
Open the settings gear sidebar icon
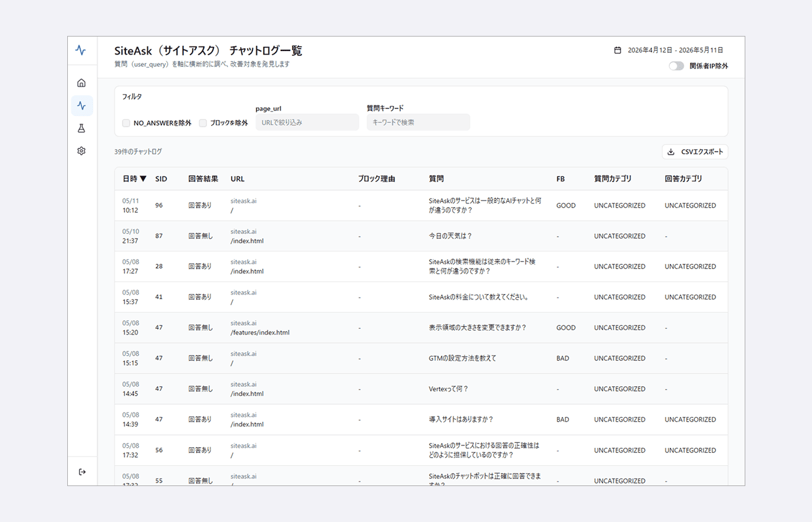(x=81, y=151)
